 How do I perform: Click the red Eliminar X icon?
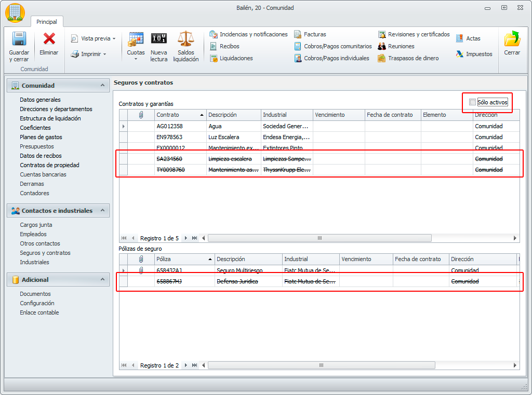(x=49, y=39)
